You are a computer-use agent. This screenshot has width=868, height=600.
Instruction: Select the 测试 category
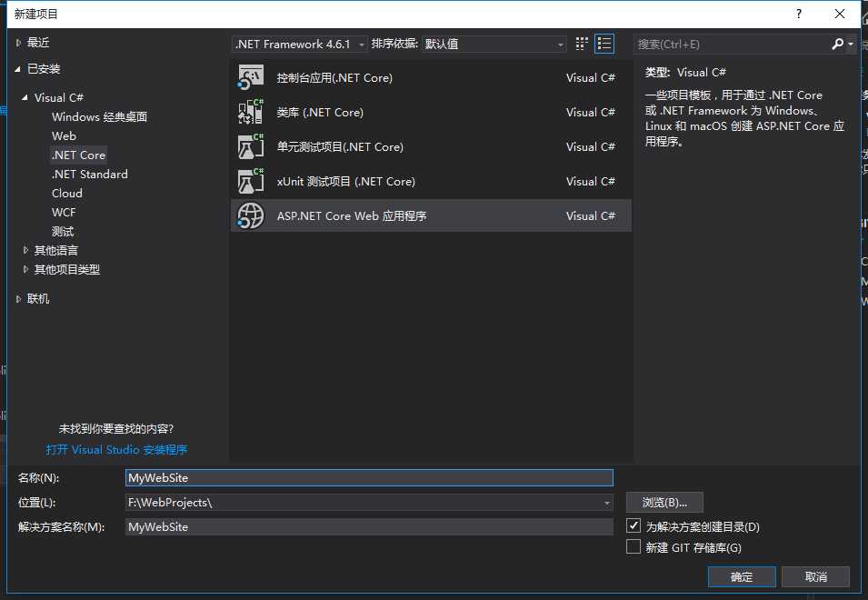click(x=63, y=232)
